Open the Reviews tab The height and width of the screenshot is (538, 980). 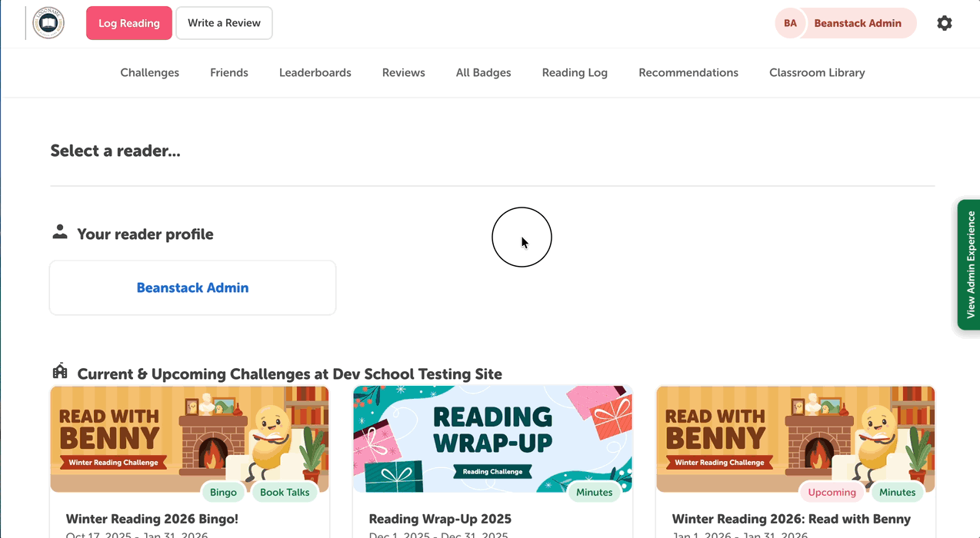click(x=404, y=73)
